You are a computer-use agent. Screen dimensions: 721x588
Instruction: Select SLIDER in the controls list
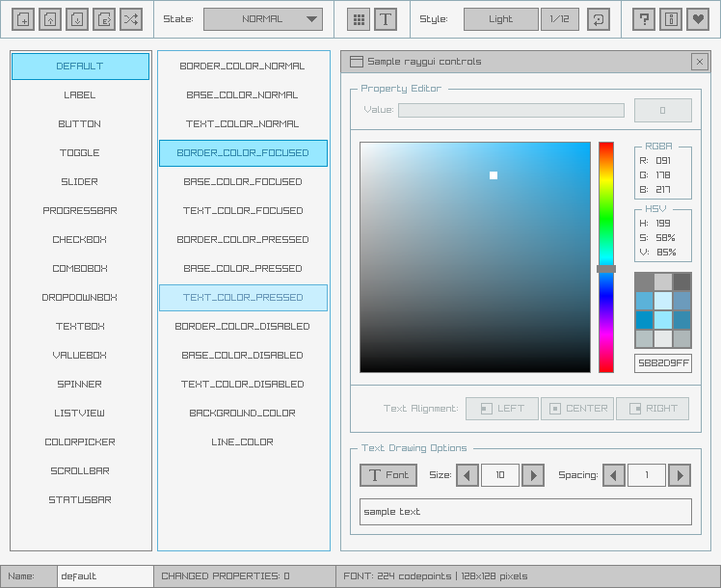tap(80, 182)
